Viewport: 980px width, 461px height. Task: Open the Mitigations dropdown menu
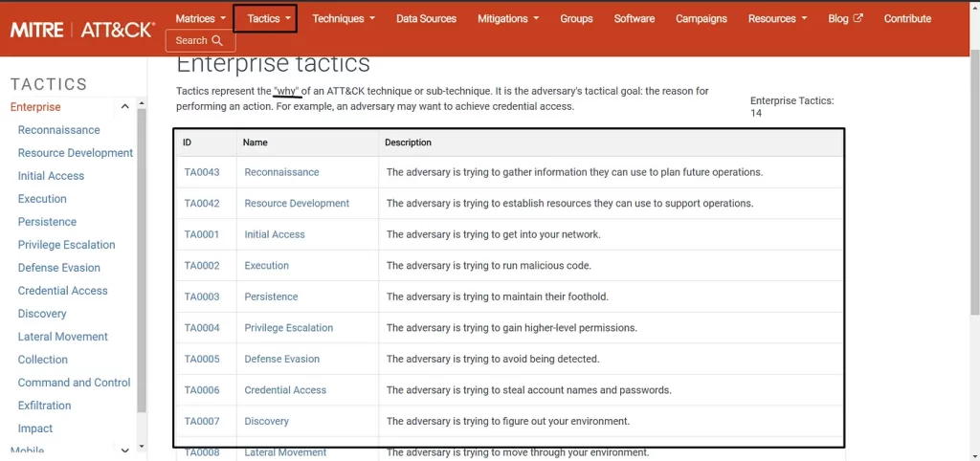click(x=508, y=19)
